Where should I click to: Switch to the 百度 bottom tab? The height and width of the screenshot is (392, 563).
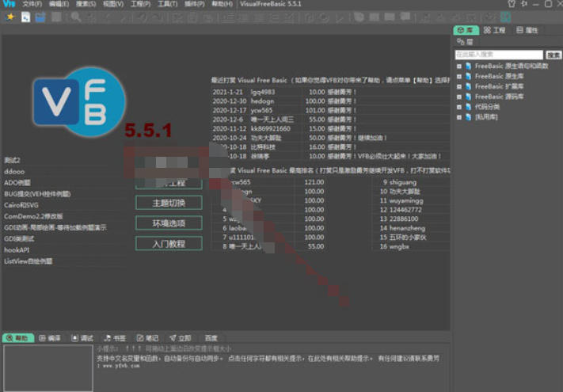pyautogui.click(x=211, y=338)
